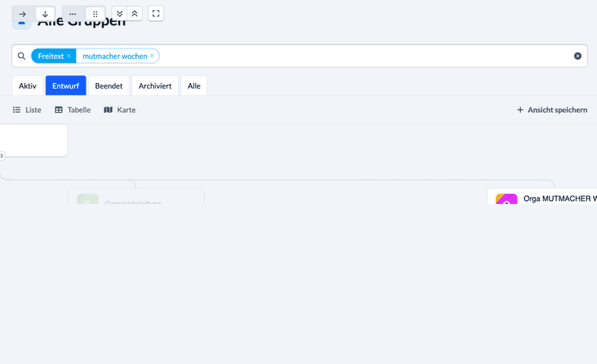Switch to the Aktiv tab
Screen dimensions: 597x364
27,86
